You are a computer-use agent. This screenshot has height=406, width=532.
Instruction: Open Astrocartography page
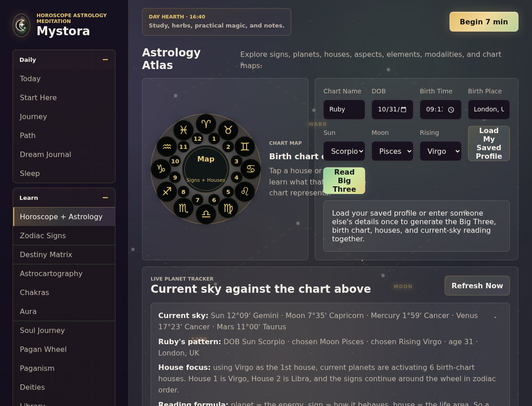point(64,274)
